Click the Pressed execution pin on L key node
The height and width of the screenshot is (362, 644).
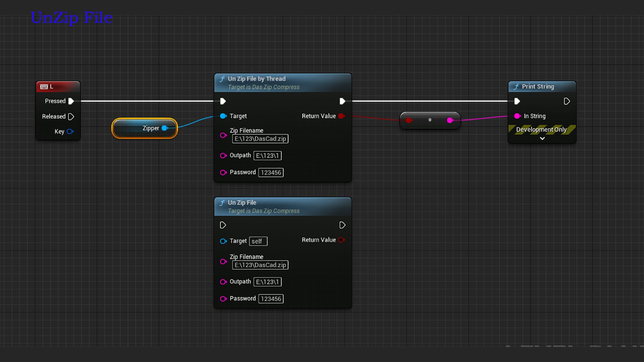[x=71, y=101]
